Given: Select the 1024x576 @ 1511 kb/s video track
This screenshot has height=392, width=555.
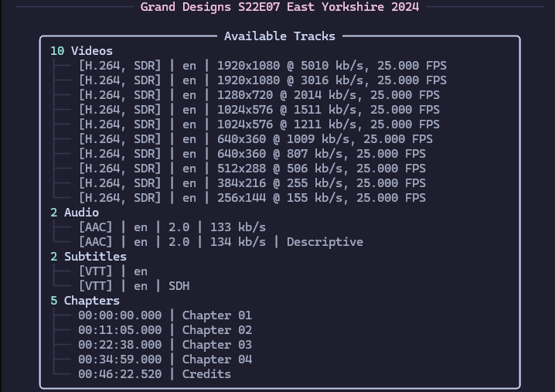Looking at the screenshot, I should coord(259,110).
